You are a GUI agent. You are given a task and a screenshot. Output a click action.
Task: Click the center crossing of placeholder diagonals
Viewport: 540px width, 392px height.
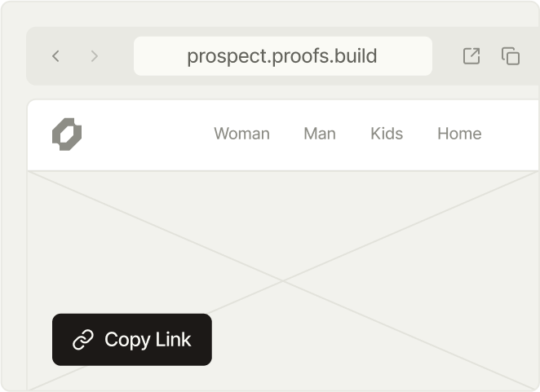pos(283,281)
